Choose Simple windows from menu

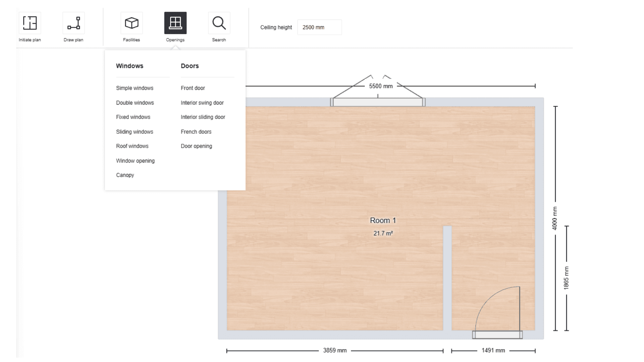click(x=135, y=88)
